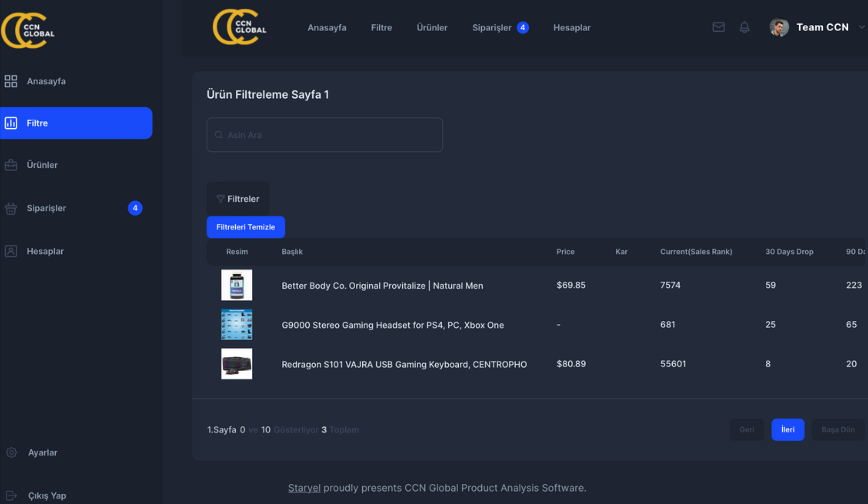Click the Siparişler basket icon in sidebar

[x=11, y=208]
